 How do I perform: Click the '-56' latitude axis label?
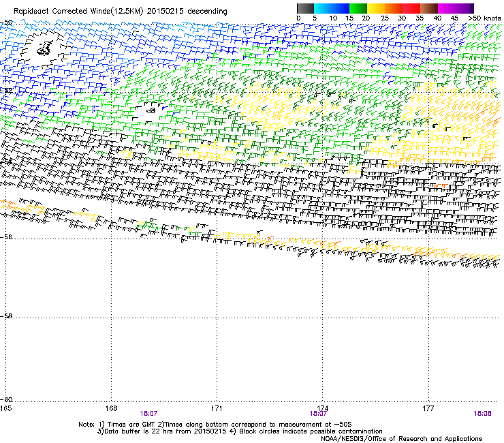6,236
